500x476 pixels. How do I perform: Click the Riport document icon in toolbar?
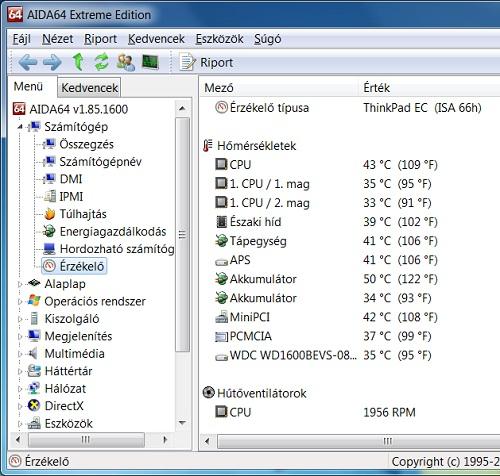click(x=187, y=62)
